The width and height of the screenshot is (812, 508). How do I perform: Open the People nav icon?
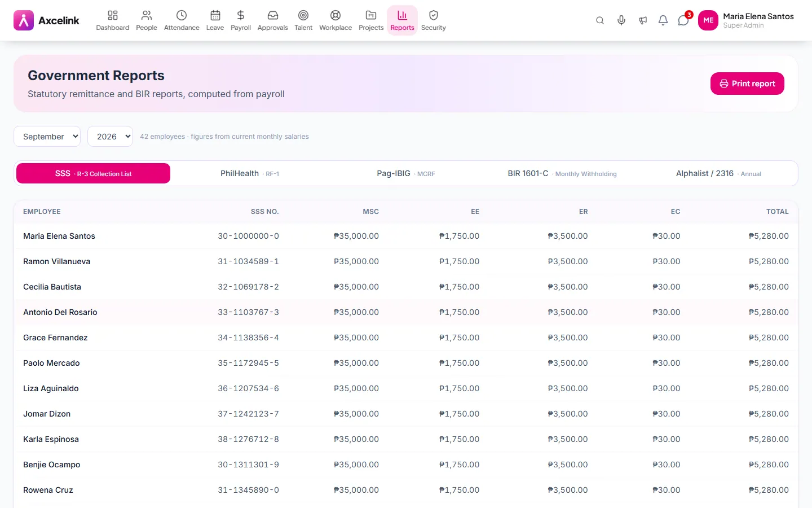(147, 15)
